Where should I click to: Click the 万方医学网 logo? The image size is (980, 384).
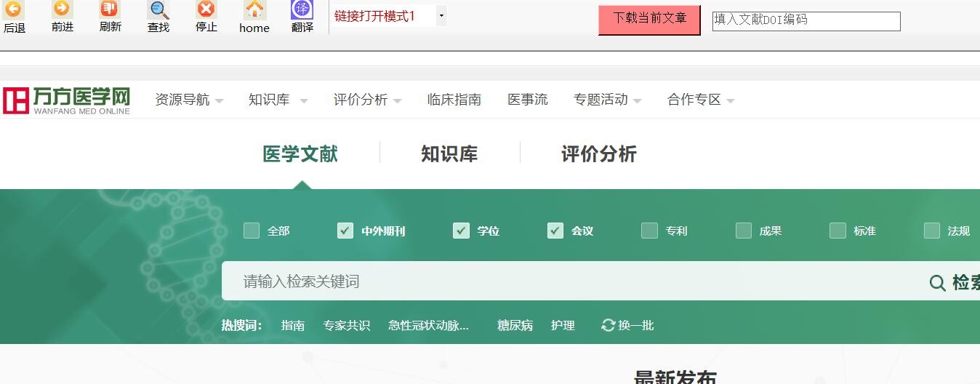click(x=66, y=100)
